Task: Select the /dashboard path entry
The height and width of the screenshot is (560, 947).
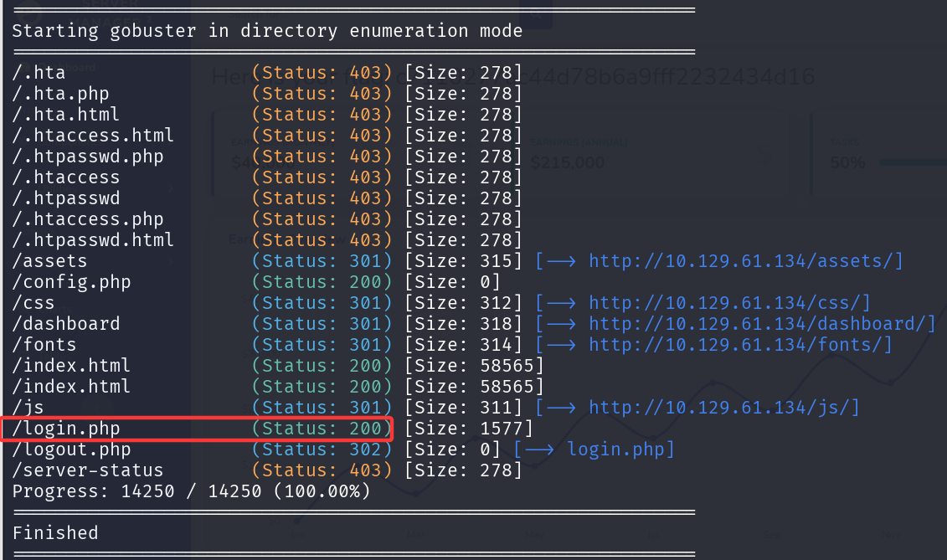Action: (x=66, y=324)
